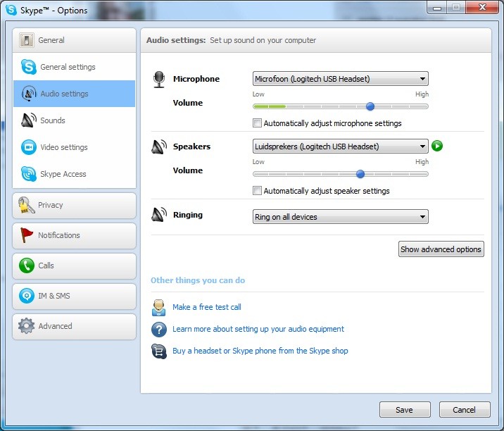This screenshot has height=431, width=504.
Task: Click the microphone volume green level bar
Action: [270, 106]
